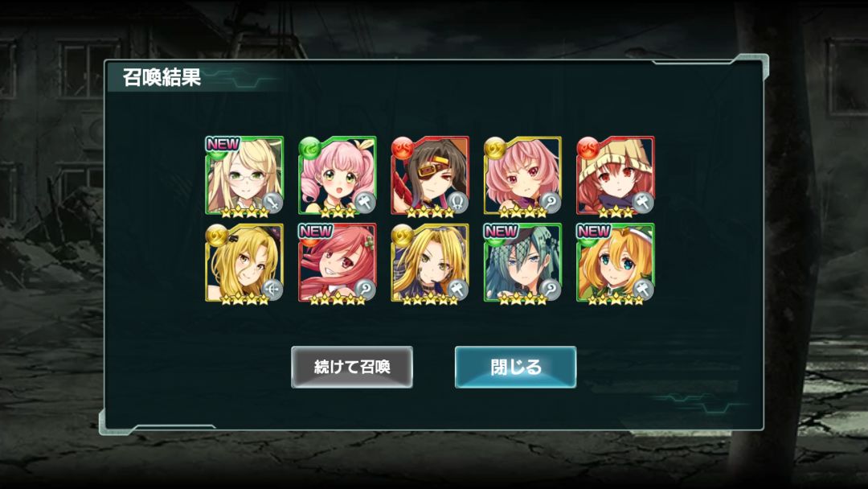Select the NEW teal-haired veiled girl card

(x=522, y=262)
